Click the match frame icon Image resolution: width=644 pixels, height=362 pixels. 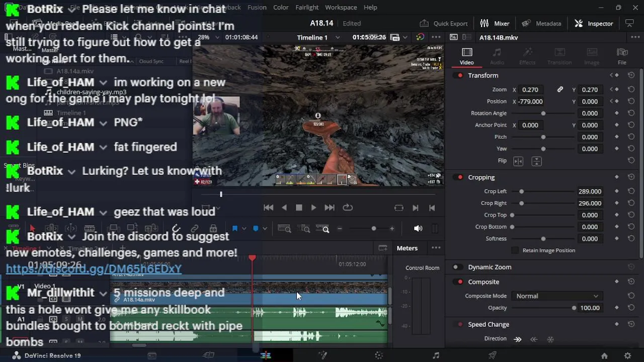coord(399,208)
